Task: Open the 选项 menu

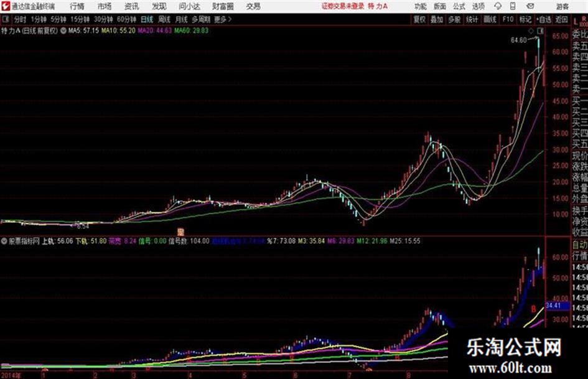Action: pyautogui.click(x=478, y=6)
